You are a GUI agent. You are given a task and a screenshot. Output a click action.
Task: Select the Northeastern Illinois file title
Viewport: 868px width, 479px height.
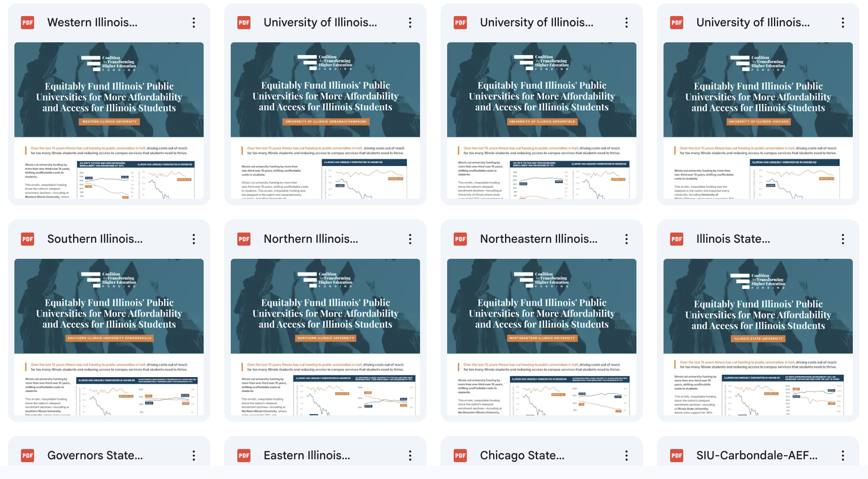[x=538, y=239]
